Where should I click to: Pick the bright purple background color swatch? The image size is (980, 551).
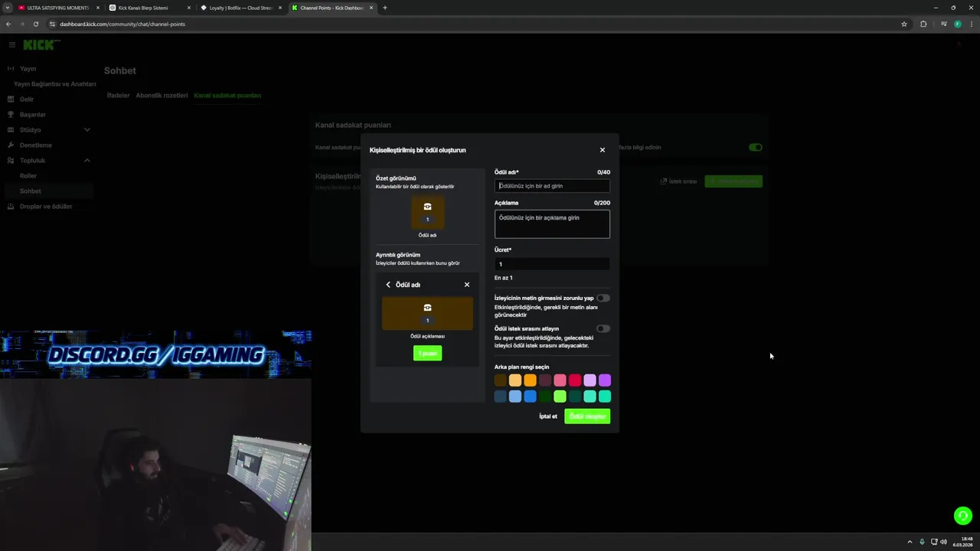point(605,380)
